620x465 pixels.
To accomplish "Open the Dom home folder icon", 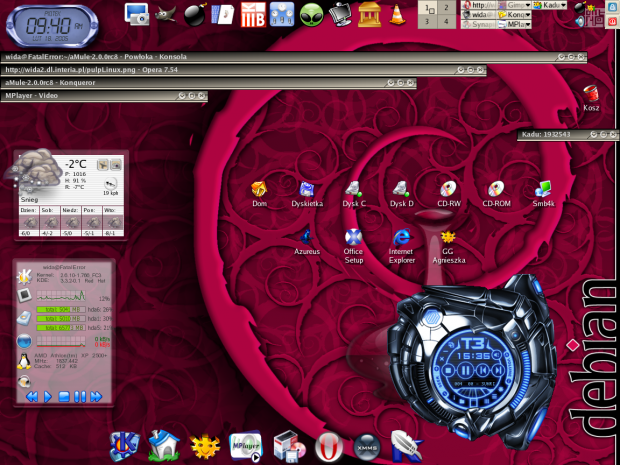I will pos(259,194).
